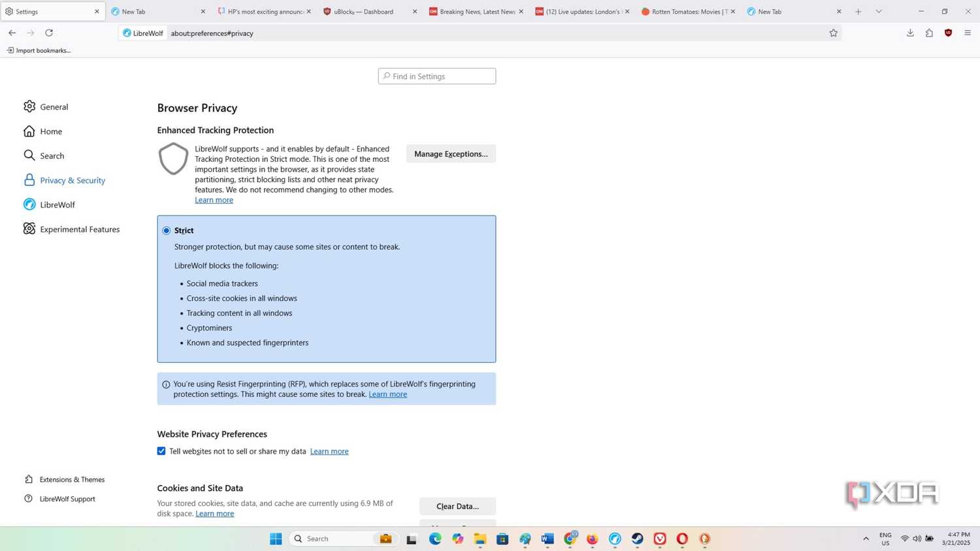This screenshot has width=980, height=551.
Task: Click the uBlock Origin toolbar icon
Action: tap(948, 33)
